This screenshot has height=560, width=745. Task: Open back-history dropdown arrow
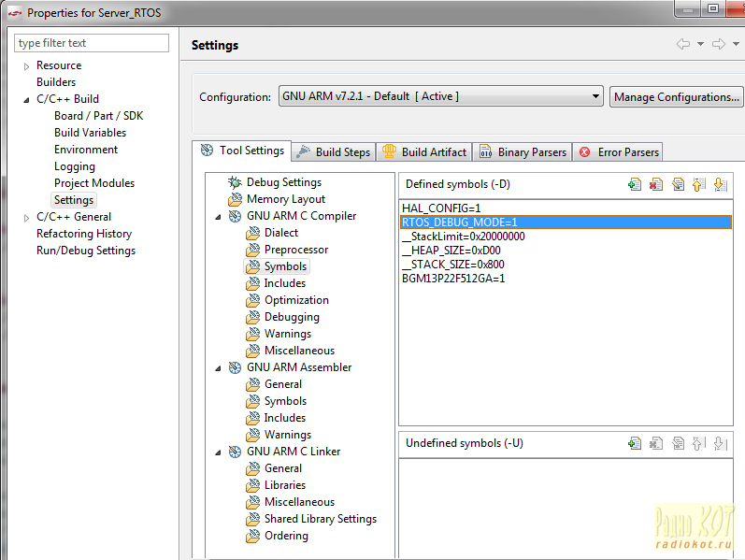[x=700, y=44]
